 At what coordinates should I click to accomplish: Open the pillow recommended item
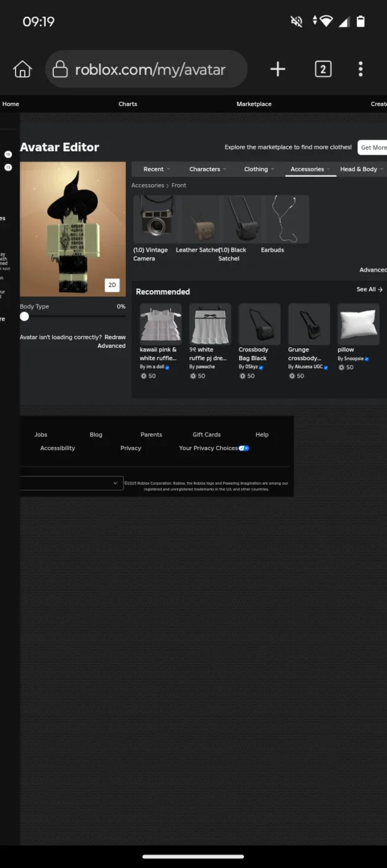[x=359, y=324]
